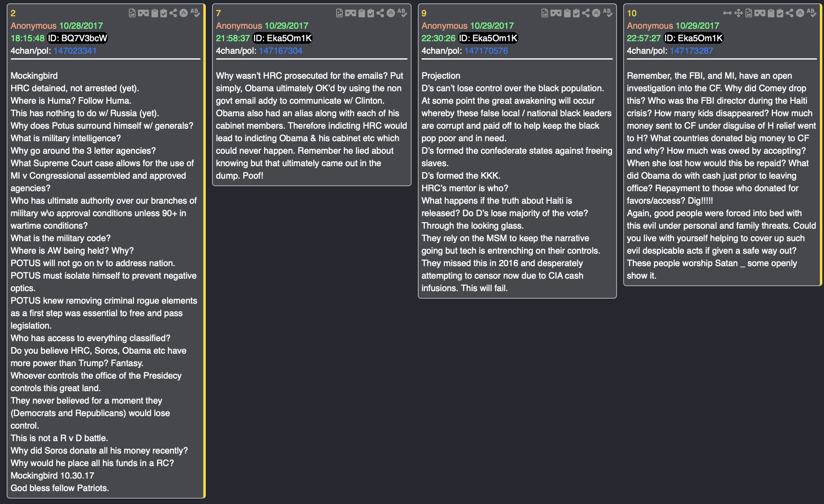Screen dimensions: 824x504
Task: Click the ID badge on post 9
Action: [x=488, y=38]
